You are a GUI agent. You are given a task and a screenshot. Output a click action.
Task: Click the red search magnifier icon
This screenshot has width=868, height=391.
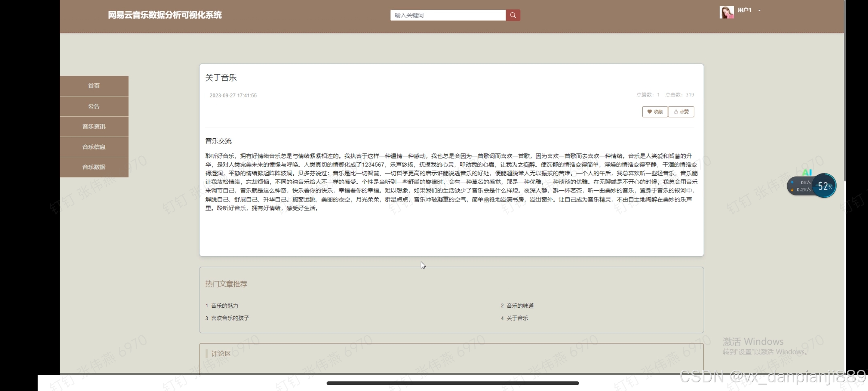point(513,15)
